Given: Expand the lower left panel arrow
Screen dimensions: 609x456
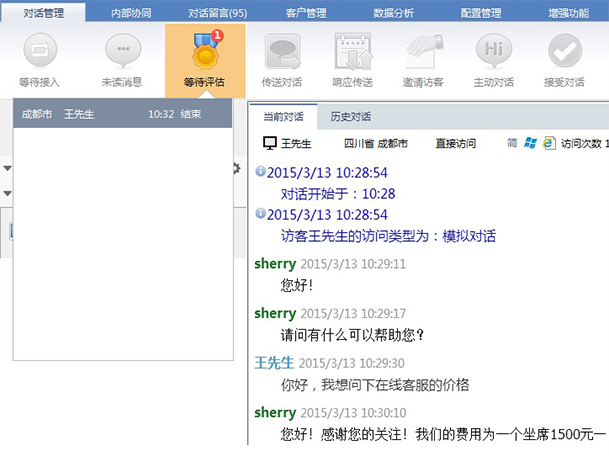Looking at the screenshot, I should coord(7,193).
